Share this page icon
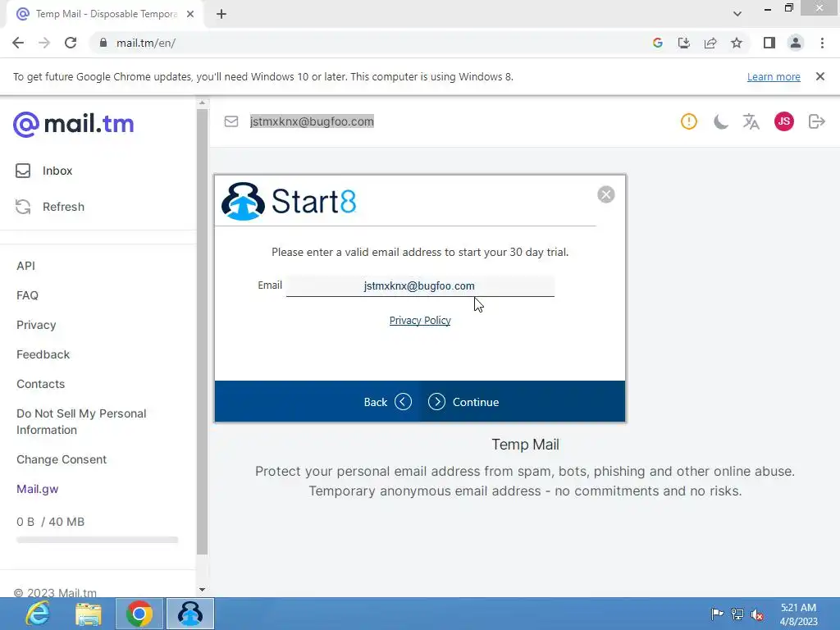This screenshot has width=840, height=630. click(710, 43)
